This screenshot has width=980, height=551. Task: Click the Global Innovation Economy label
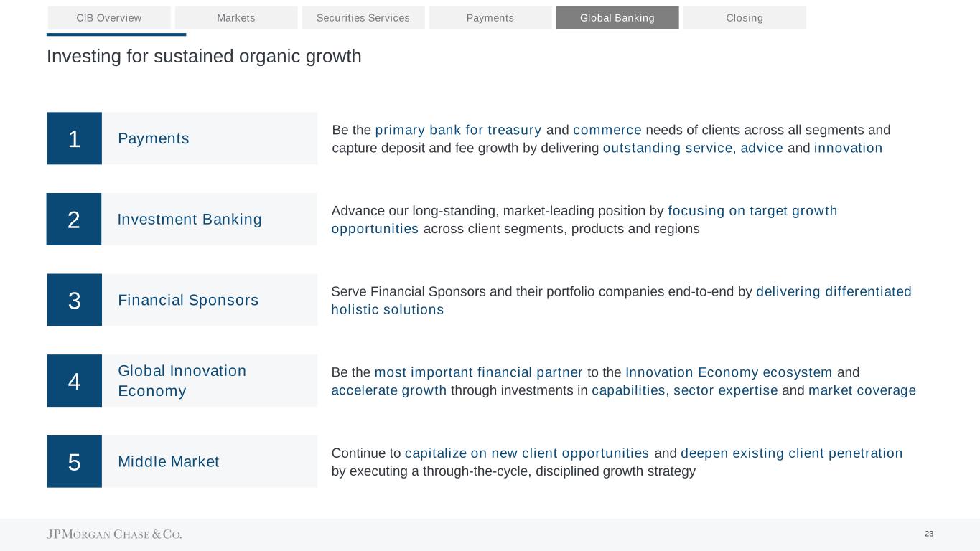click(x=182, y=381)
